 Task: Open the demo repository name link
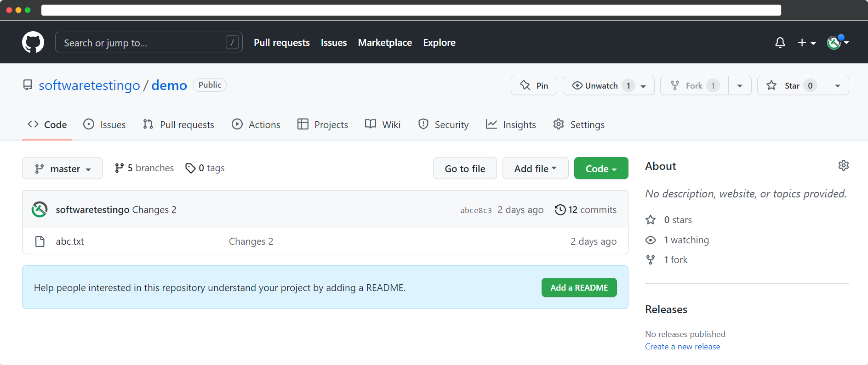pyautogui.click(x=169, y=85)
